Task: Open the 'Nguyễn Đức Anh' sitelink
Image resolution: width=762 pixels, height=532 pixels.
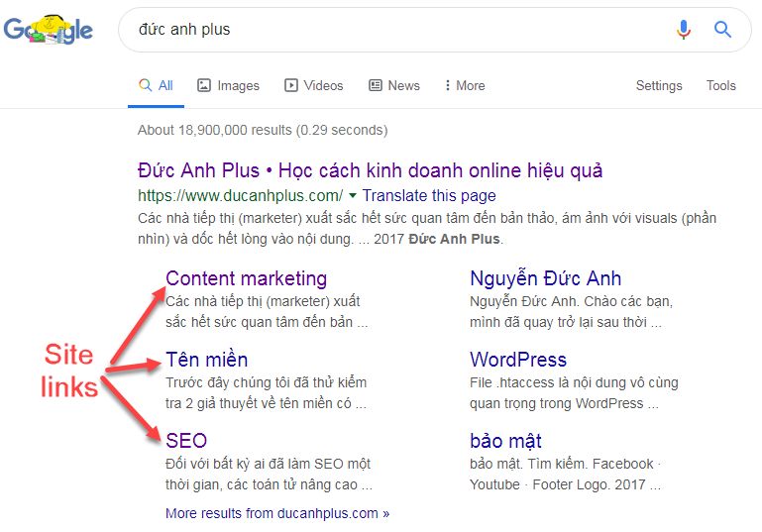Action: 545,278
